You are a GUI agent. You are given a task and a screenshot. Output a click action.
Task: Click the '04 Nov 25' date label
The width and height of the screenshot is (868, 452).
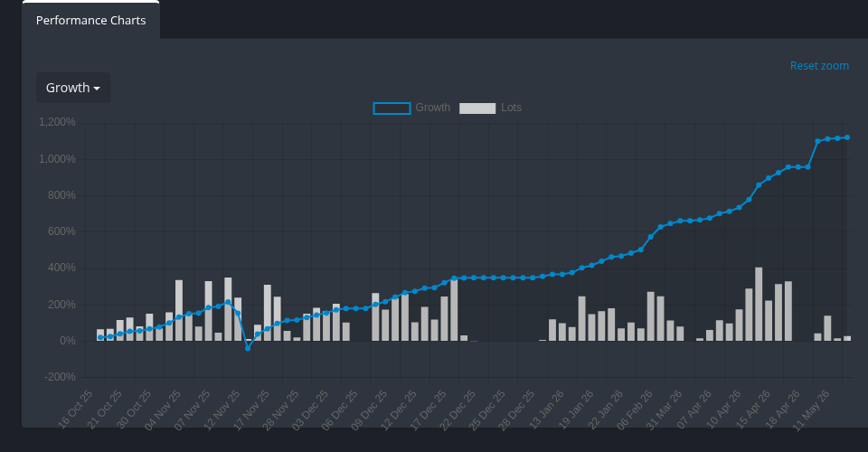coord(163,410)
